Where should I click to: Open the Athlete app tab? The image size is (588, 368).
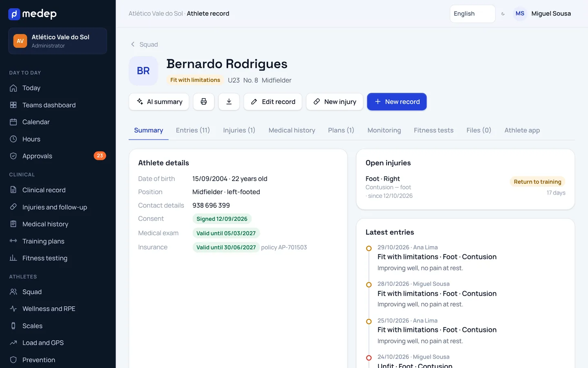click(x=522, y=130)
